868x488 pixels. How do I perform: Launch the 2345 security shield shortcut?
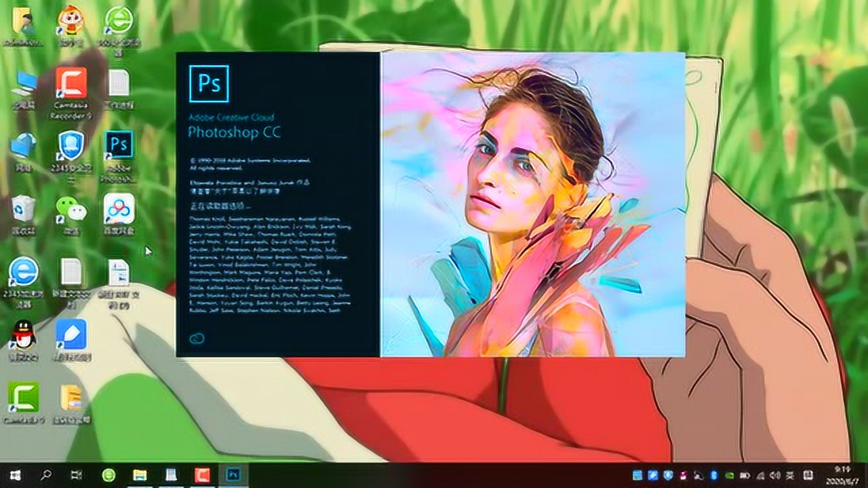click(71, 155)
